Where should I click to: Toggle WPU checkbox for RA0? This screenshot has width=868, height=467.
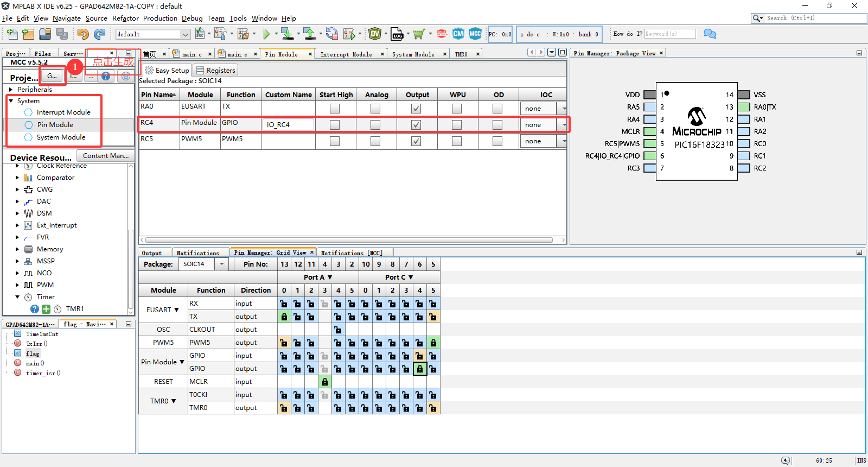point(457,109)
